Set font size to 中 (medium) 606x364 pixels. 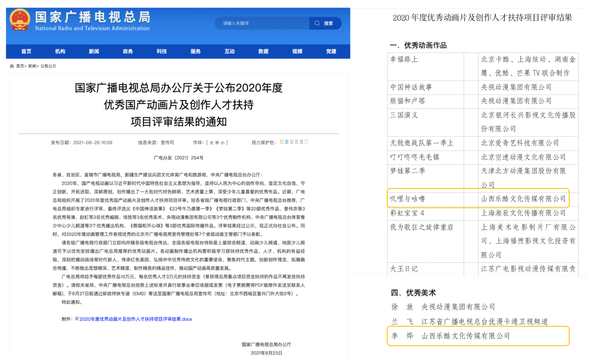pos(217,143)
